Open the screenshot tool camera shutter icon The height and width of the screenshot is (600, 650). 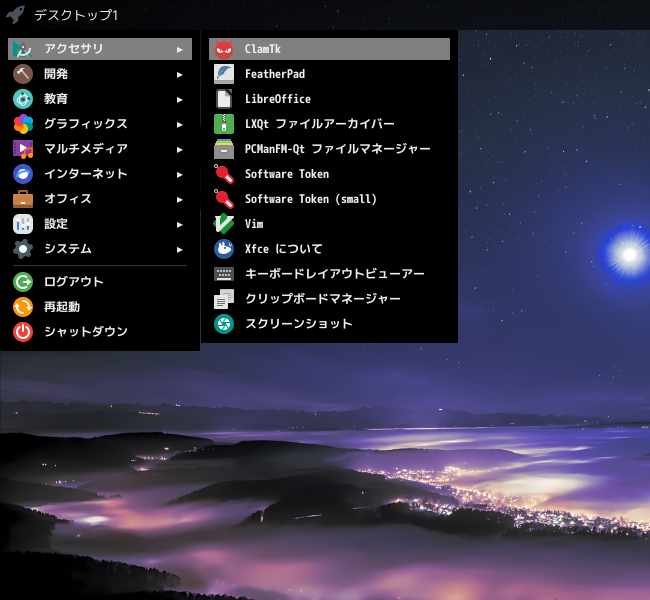coord(224,324)
